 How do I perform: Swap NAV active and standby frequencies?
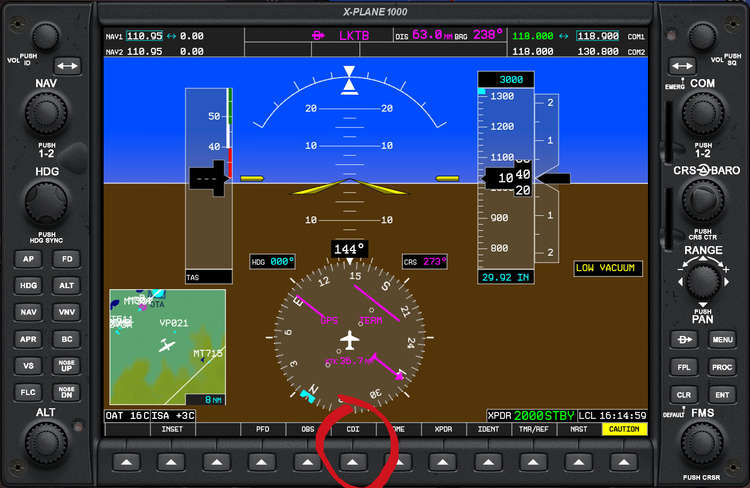click(x=67, y=66)
